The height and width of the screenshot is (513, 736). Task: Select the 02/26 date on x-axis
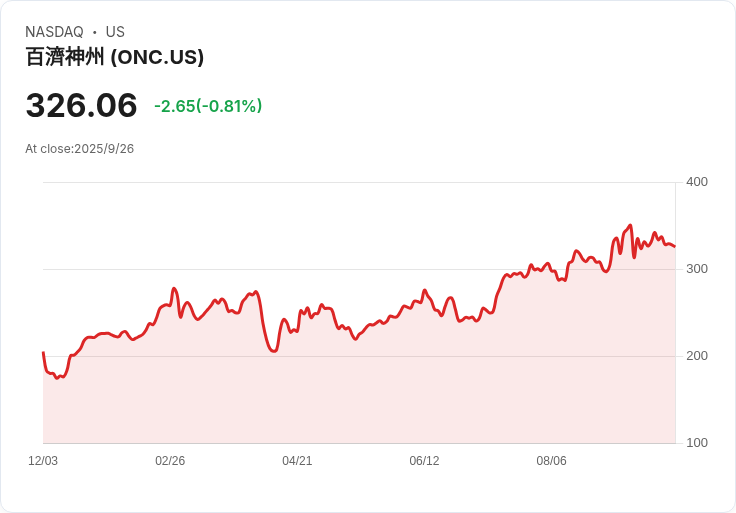(x=170, y=461)
